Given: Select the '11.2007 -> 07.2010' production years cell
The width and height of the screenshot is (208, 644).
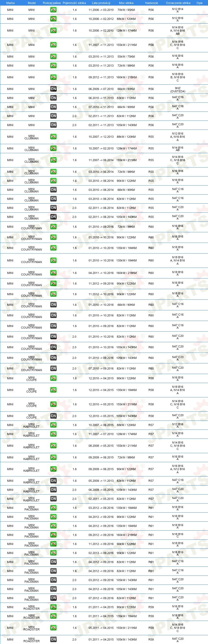Looking at the screenshot, I should pyautogui.click(x=101, y=434).
